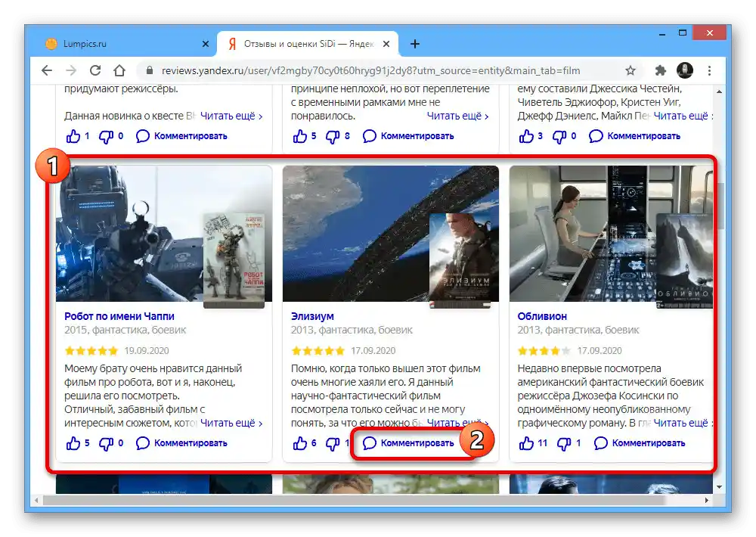This screenshot has width=756, height=537.
Task: Like the Робот по имени Чаппи review
Action: click(73, 443)
